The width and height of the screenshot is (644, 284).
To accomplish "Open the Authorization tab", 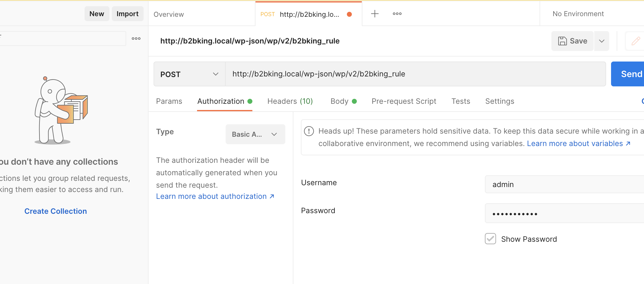I will (224, 101).
